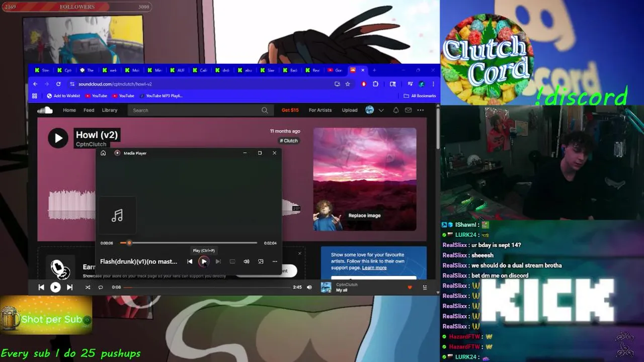This screenshot has height=362, width=644.
Task: Click the Upload link
Action: click(350, 110)
